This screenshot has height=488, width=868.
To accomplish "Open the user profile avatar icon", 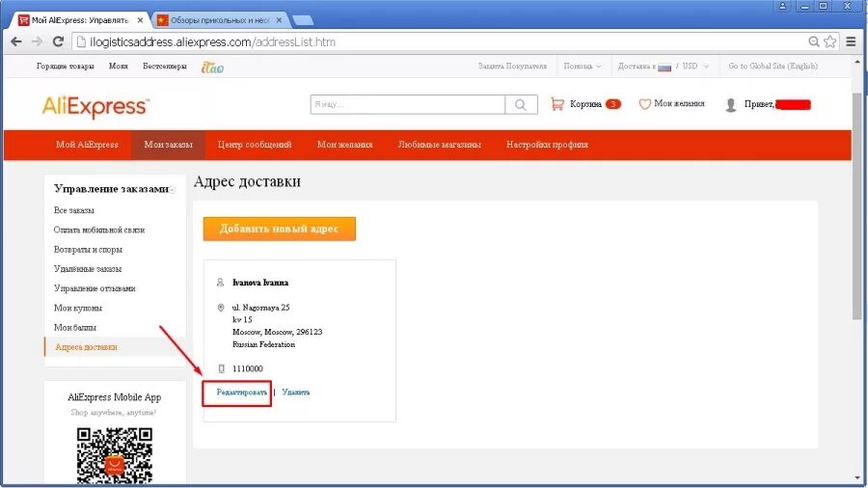I will tap(731, 104).
